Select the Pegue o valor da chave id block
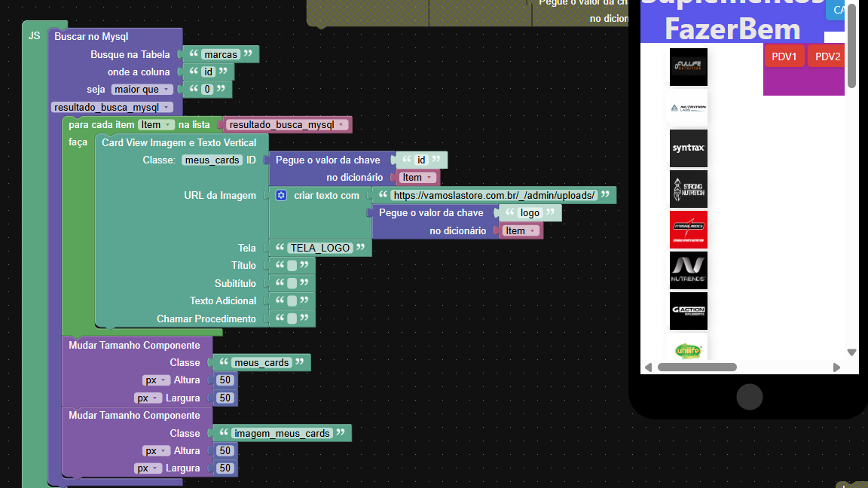Image resolution: width=868 pixels, height=488 pixels. pos(328,160)
